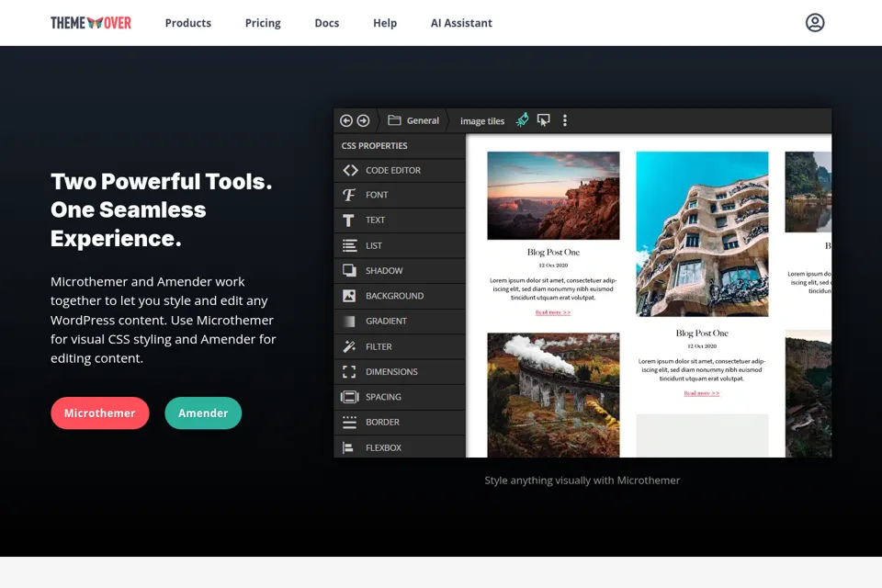Image resolution: width=882 pixels, height=588 pixels.
Task: Click the GRADIENT property label
Action: pyautogui.click(x=387, y=322)
